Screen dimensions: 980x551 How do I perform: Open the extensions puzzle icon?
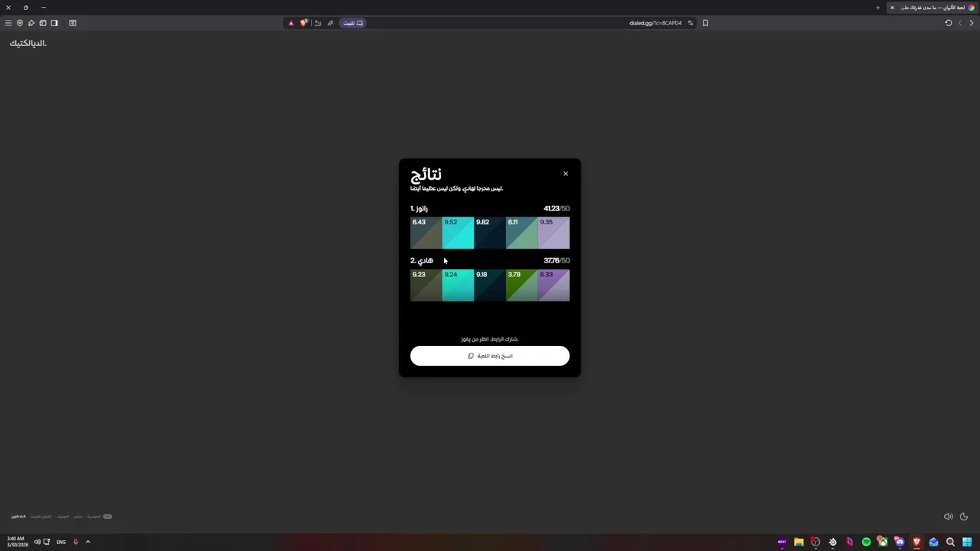pyautogui.click(x=31, y=23)
